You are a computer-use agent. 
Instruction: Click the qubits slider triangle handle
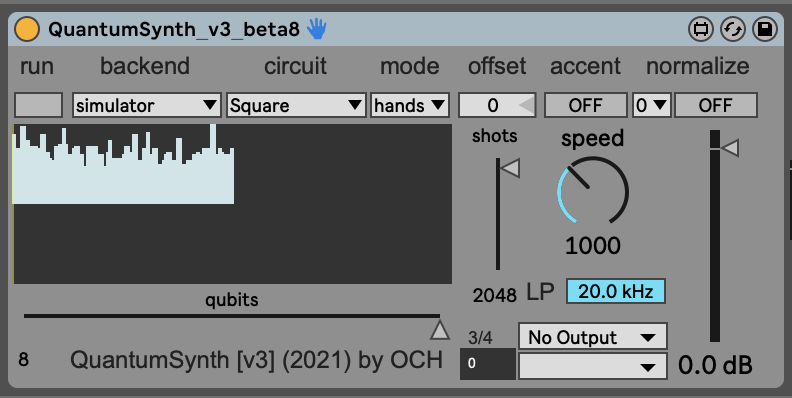pyautogui.click(x=439, y=330)
